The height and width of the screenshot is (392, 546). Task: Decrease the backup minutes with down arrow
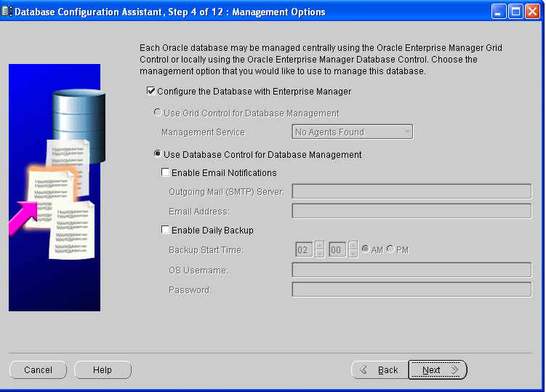353,253
